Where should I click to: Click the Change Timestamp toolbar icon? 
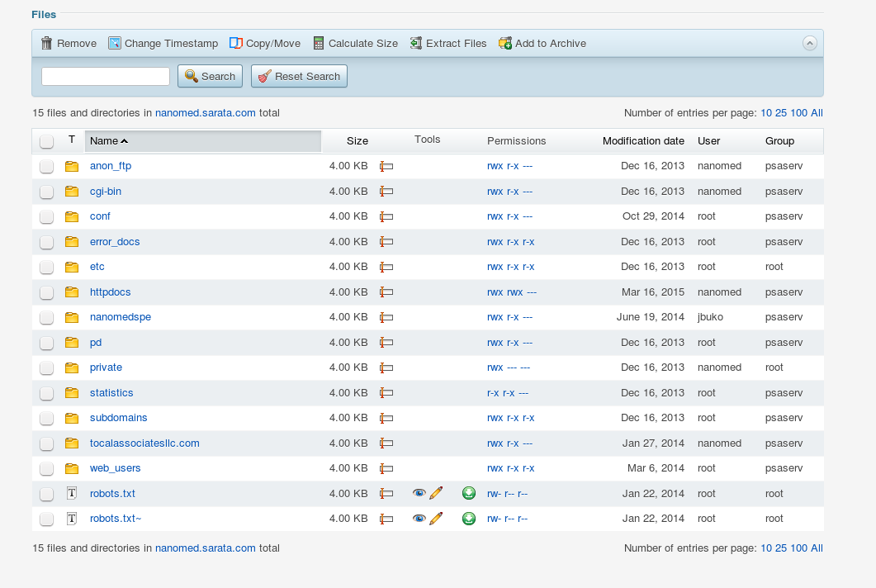tap(115, 43)
